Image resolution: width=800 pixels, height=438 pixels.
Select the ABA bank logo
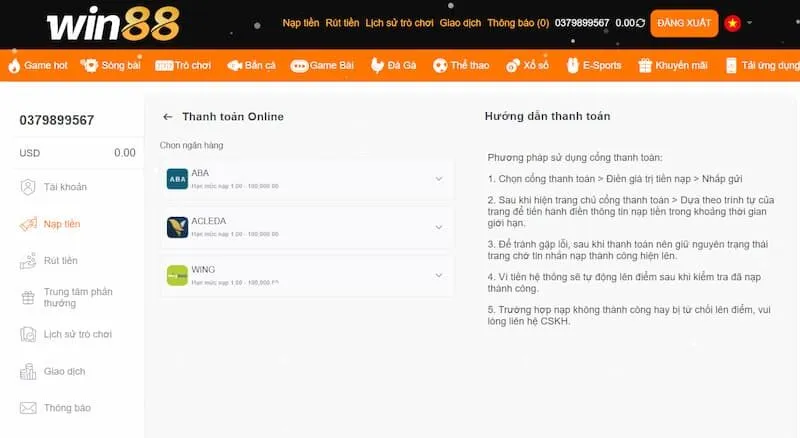pyautogui.click(x=177, y=179)
